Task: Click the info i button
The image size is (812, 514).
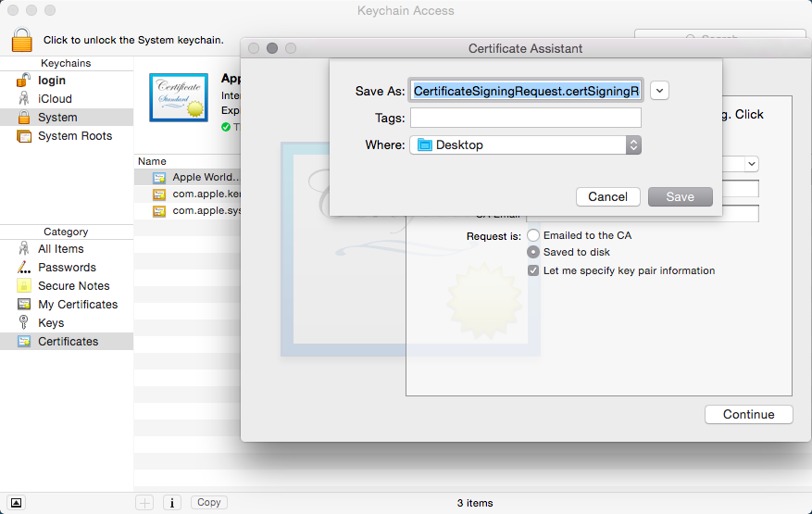Action: 172,503
